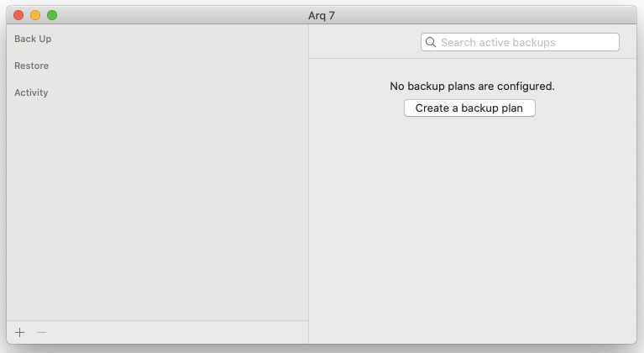Click the Arq 7 window title text
This screenshot has height=353, width=644.
[x=322, y=16]
